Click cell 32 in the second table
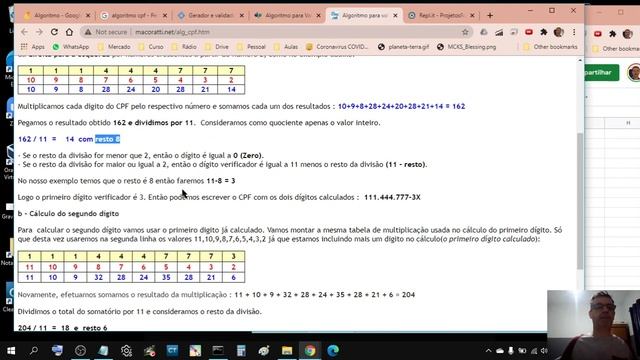Image resolution: width=640 pixels, height=360 pixels. point(98,277)
